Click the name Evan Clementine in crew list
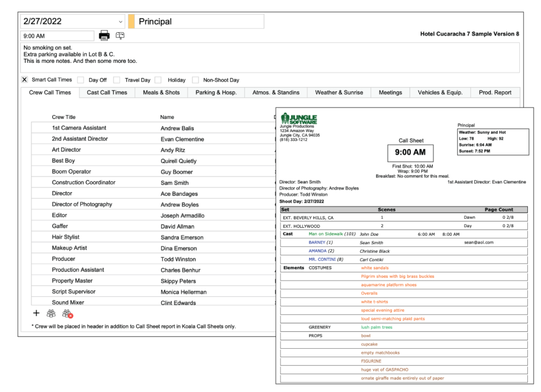The image size is (541, 392). click(182, 139)
